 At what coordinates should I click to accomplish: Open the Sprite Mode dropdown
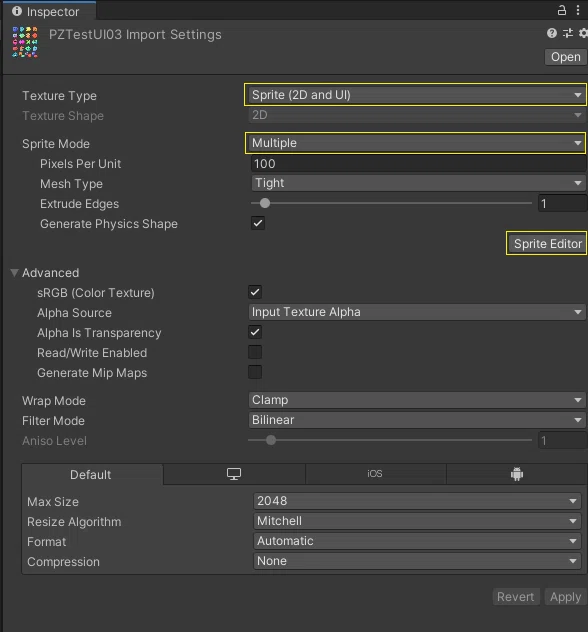(416, 143)
